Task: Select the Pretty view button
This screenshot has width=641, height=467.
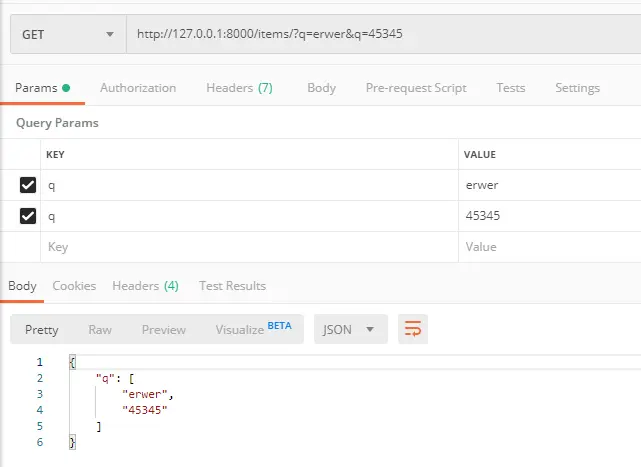Action: click(x=42, y=330)
